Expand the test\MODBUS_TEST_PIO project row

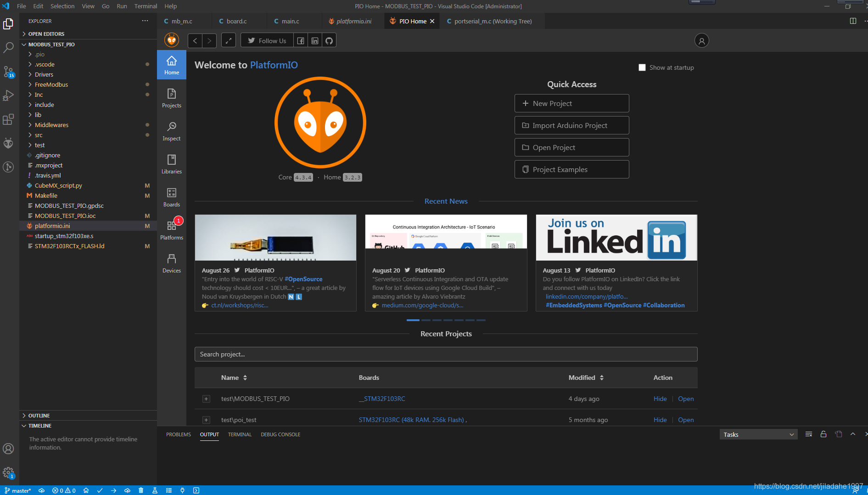click(x=206, y=399)
